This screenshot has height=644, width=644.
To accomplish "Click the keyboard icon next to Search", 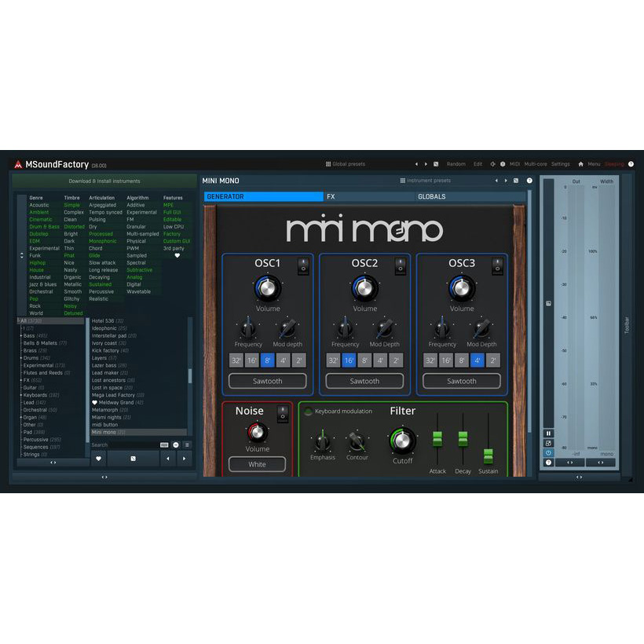I will (164, 445).
